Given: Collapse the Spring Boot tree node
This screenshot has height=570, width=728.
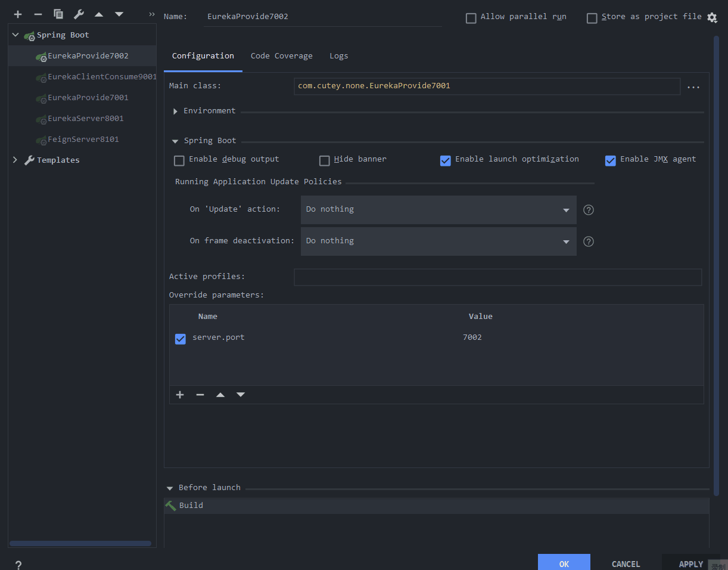Looking at the screenshot, I should coord(15,35).
